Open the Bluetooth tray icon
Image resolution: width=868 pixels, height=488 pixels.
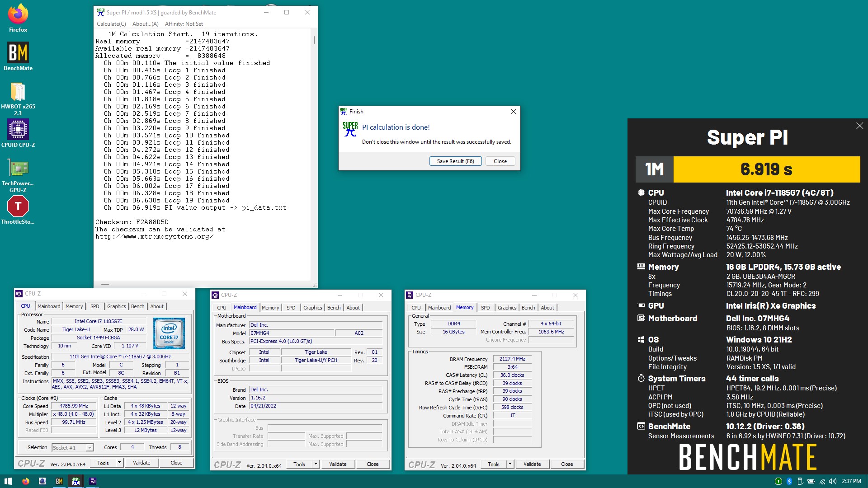[789, 481]
